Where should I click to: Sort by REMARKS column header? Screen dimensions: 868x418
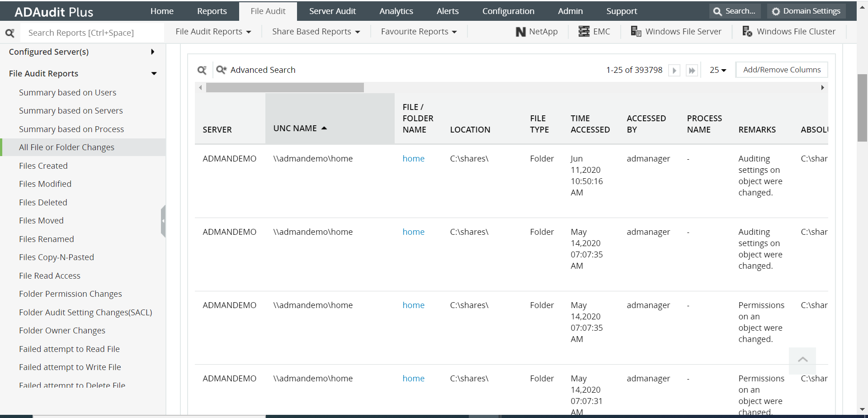click(x=757, y=130)
